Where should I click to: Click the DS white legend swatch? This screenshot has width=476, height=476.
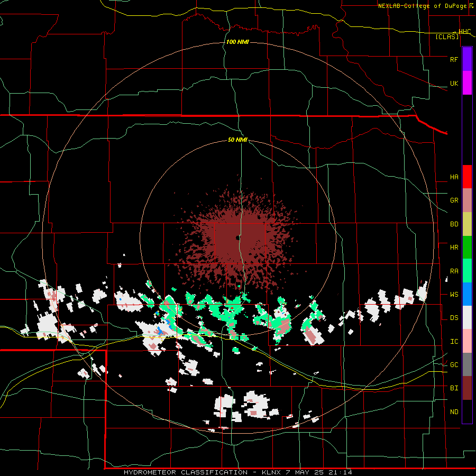click(x=467, y=317)
